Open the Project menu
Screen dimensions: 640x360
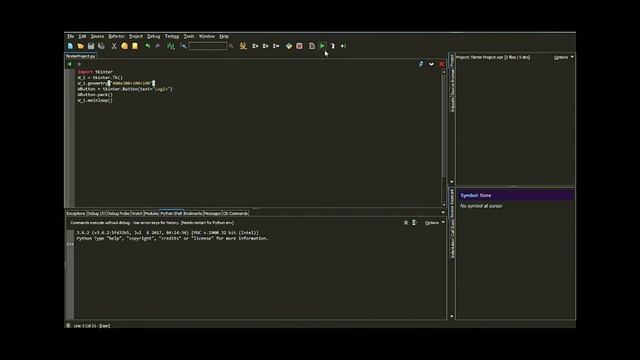(136, 36)
